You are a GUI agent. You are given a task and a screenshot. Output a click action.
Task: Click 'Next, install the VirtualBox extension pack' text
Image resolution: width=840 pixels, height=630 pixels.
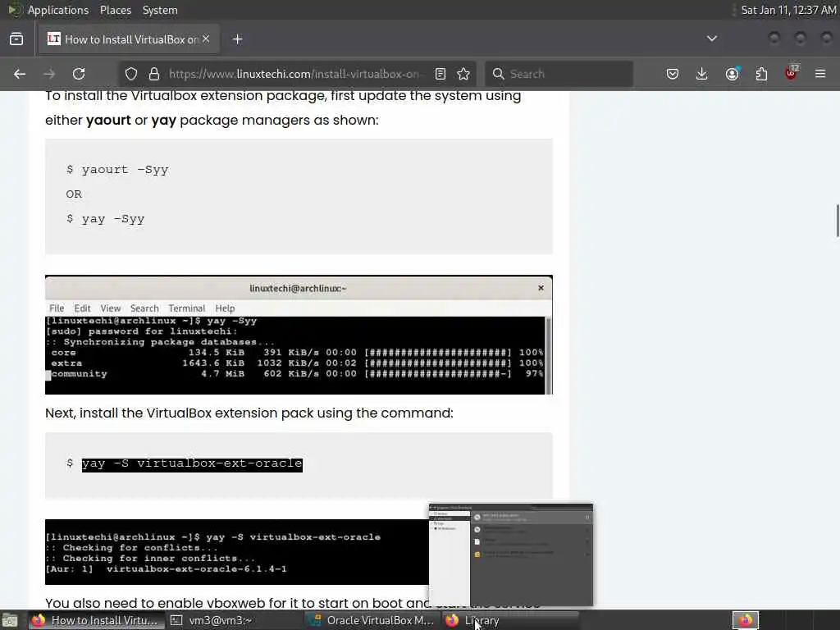click(249, 413)
